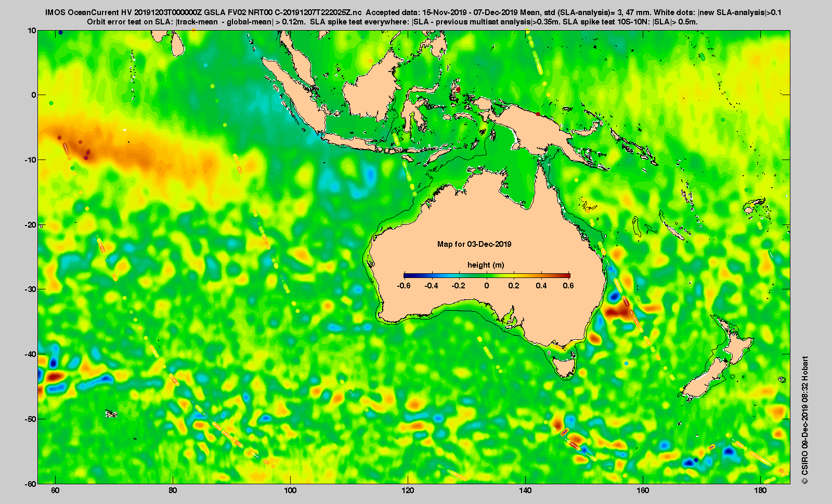Screen dimensions: 832x504
Task: Click the 0.2 colorbar tick label
Action: (x=514, y=286)
